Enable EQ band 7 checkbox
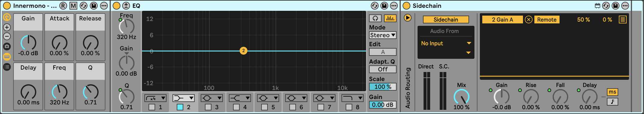The width and height of the screenshot is (644, 114). pyautogui.click(x=321, y=107)
